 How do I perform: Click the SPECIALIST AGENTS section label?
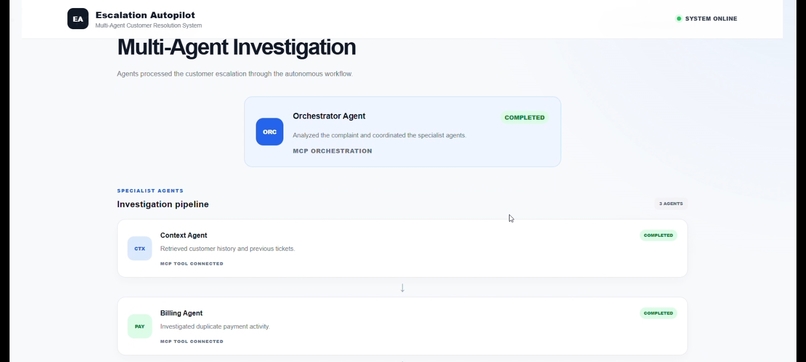[150, 190]
